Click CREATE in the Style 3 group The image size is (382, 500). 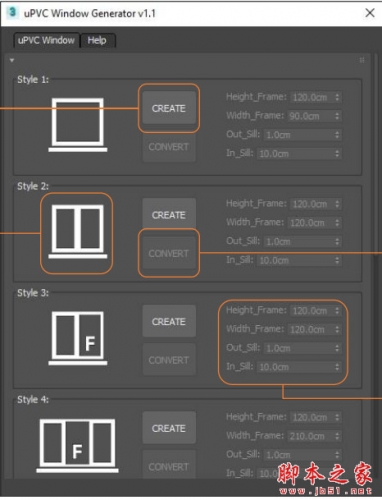(x=169, y=322)
